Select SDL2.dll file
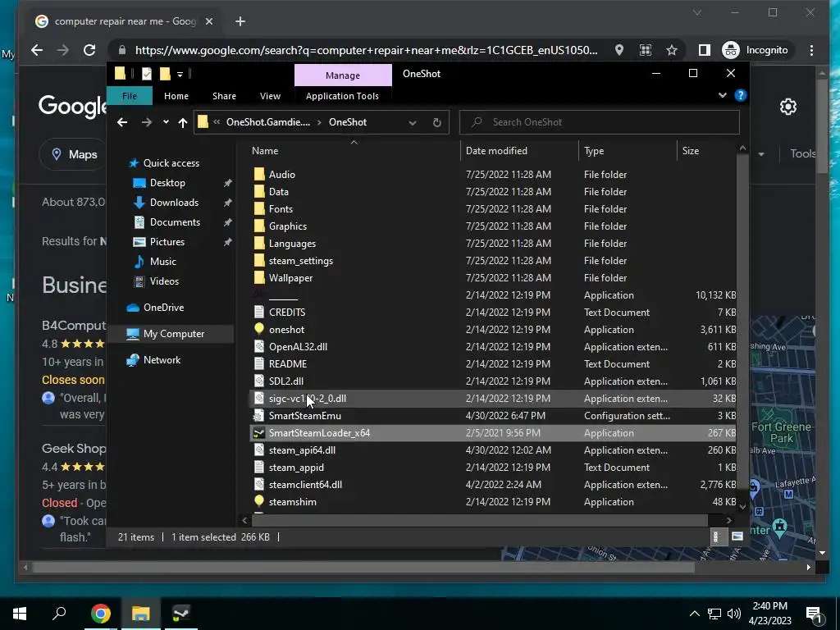This screenshot has width=840, height=630. 286,381
